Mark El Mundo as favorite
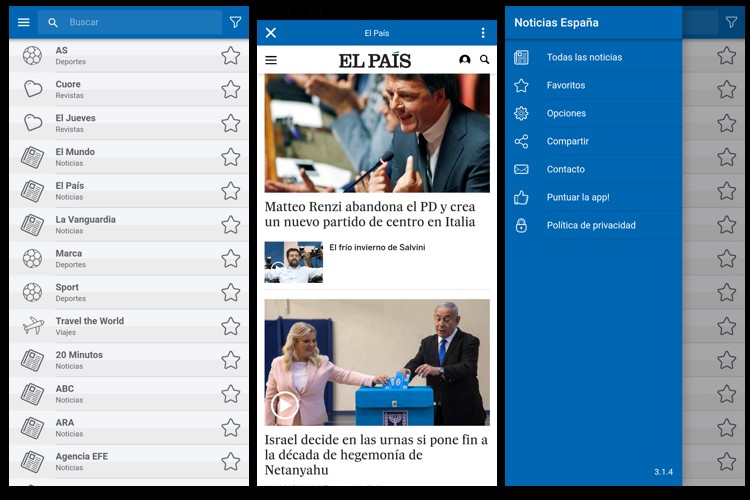Image resolution: width=750 pixels, height=500 pixels. click(231, 157)
